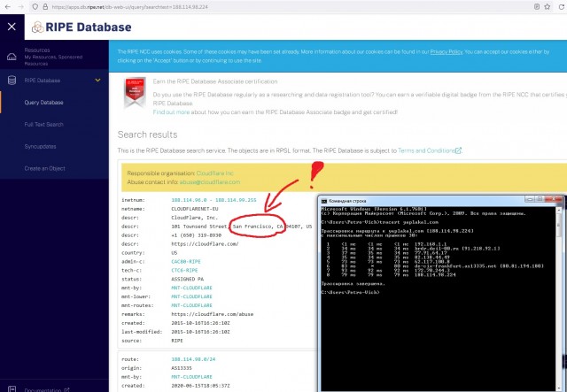Open route 188.114.98.0/24 link
The image size is (567, 392).
pyautogui.click(x=193, y=359)
